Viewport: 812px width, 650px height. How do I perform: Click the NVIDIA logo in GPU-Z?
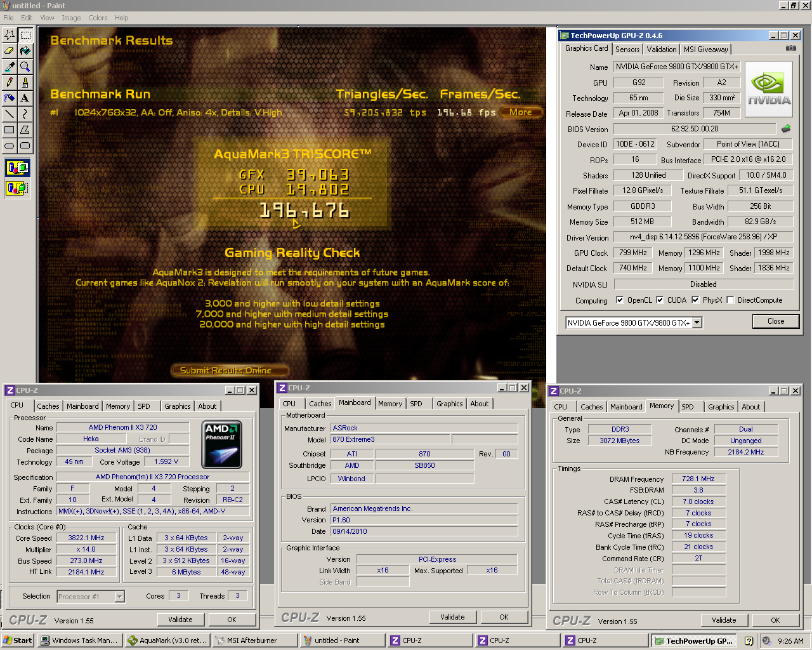click(769, 90)
